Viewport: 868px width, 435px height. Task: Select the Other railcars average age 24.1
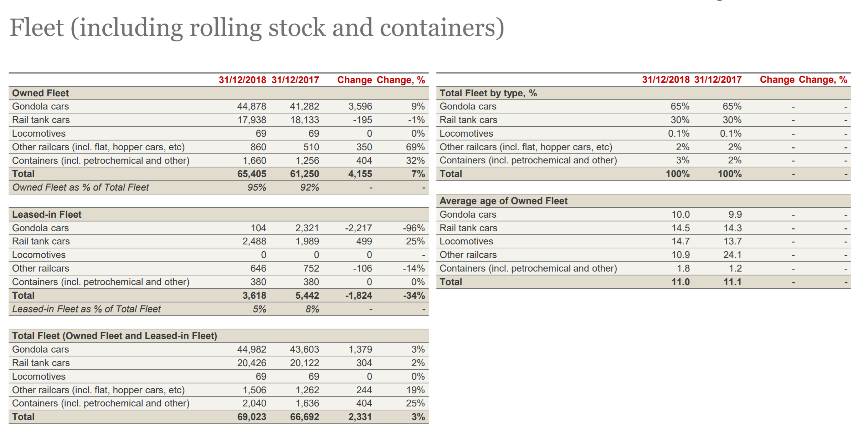(x=733, y=255)
